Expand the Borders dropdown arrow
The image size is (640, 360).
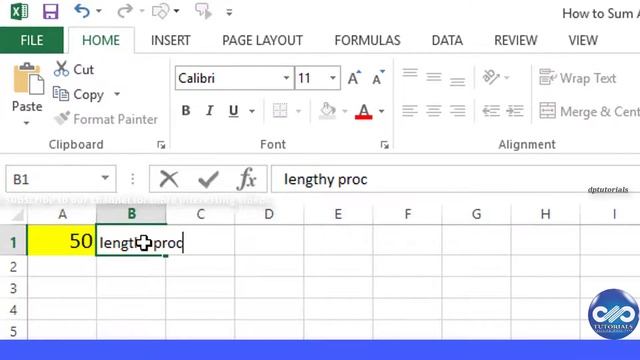(x=298, y=111)
